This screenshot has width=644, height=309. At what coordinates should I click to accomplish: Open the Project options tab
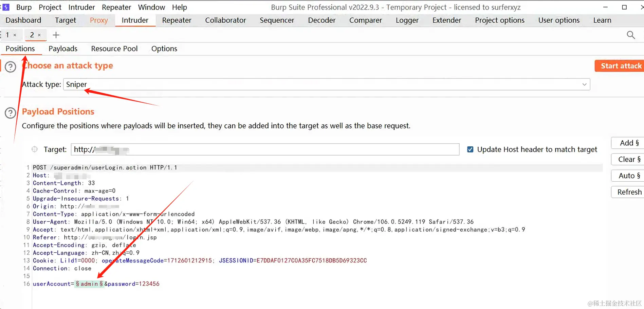coord(500,20)
